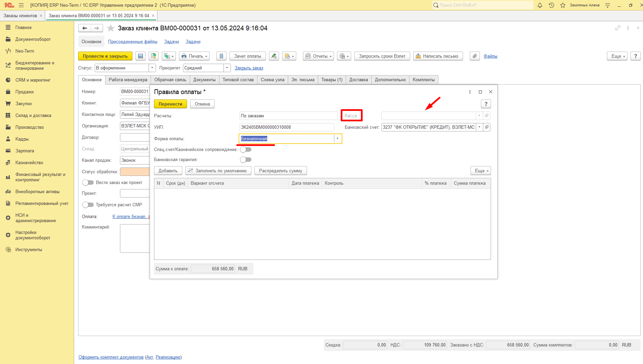Expand the Статус dropdown

point(152,68)
